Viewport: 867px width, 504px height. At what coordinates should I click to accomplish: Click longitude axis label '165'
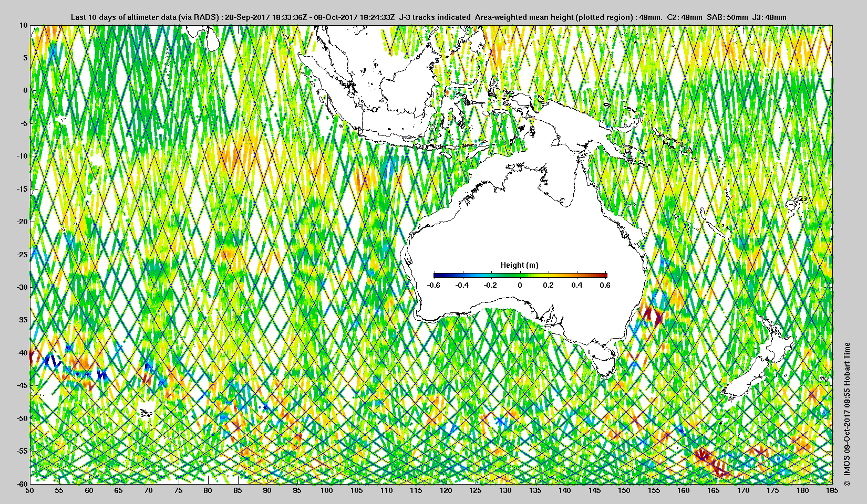tap(714, 490)
